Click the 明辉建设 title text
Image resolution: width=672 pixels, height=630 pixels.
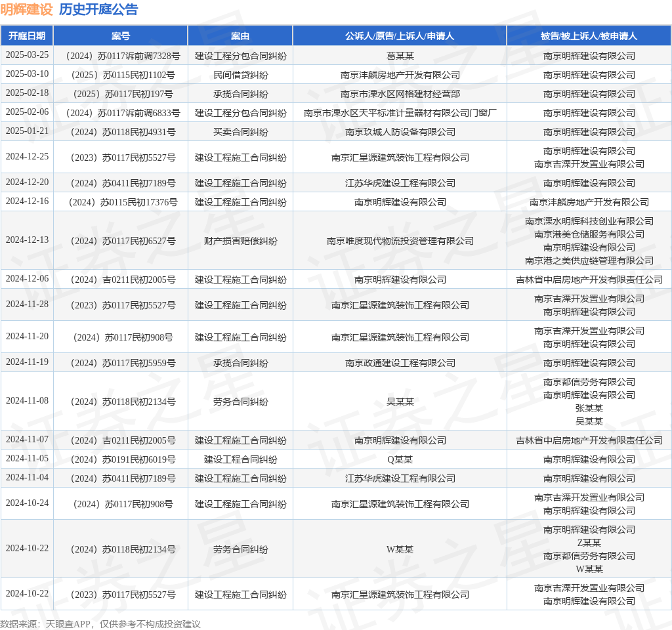point(26,9)
